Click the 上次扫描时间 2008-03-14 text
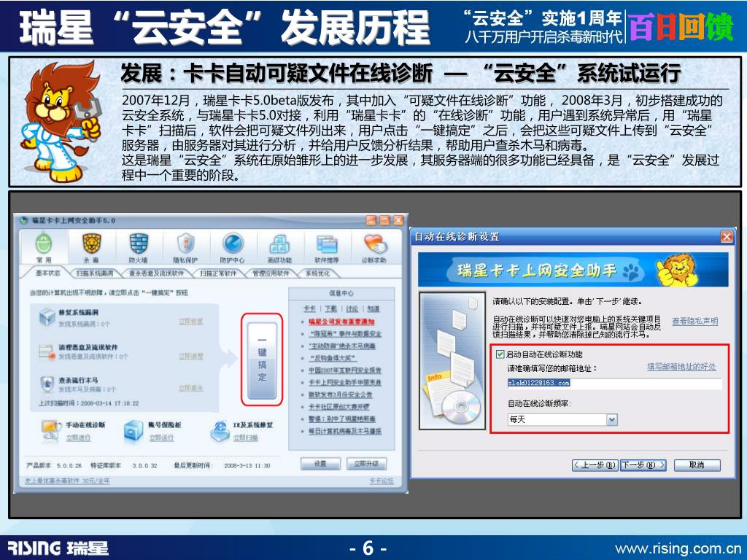The width and height of the screenshot is (747, 560). pyautogui.click(x=88, y=403)
